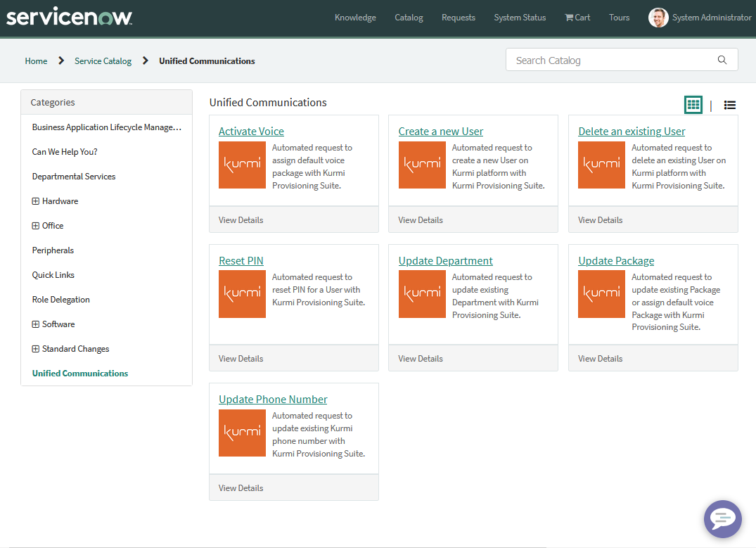Click the Categories panel header
The height and width of the screenshot is (548, 756).
point(107,102)
